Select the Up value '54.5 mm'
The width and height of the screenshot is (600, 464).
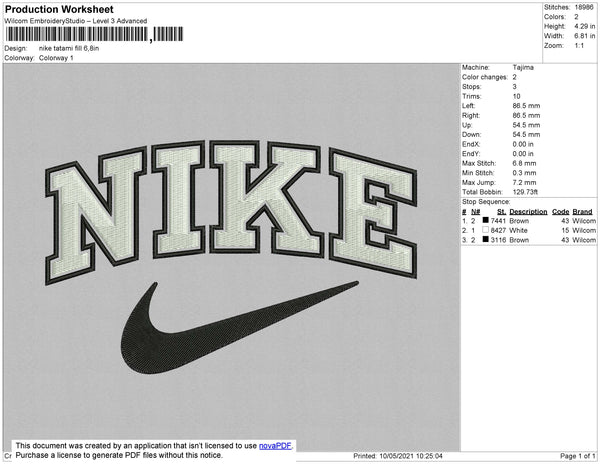(x=526, y=125)
